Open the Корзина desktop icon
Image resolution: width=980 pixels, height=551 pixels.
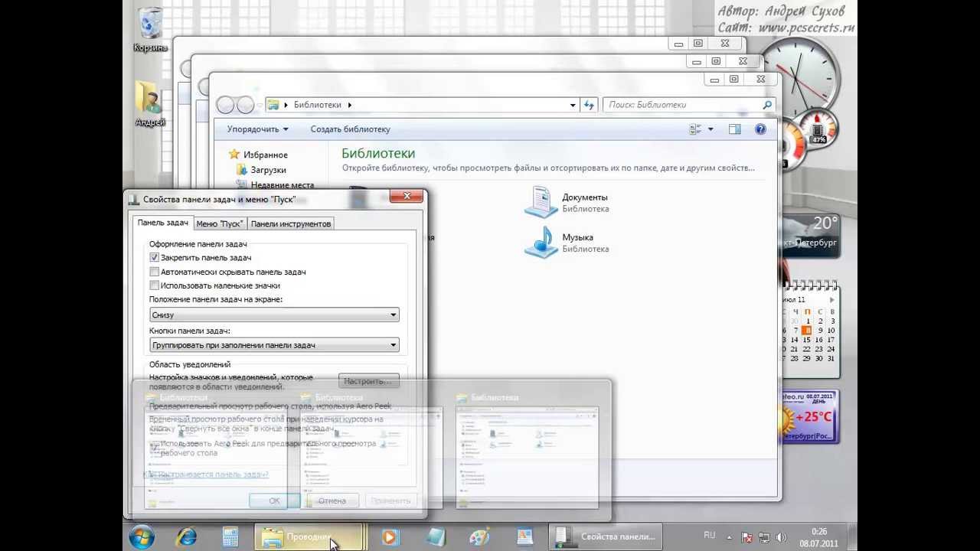point(150,30)
